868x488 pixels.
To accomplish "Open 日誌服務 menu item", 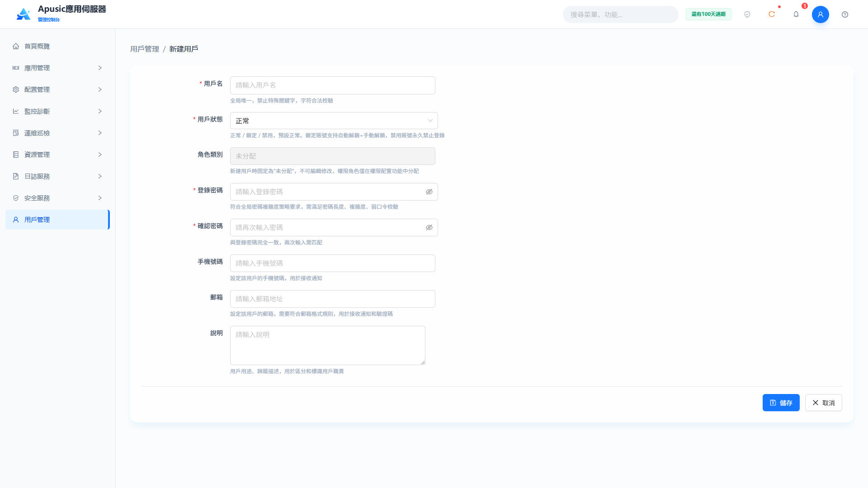I will 57,176.
